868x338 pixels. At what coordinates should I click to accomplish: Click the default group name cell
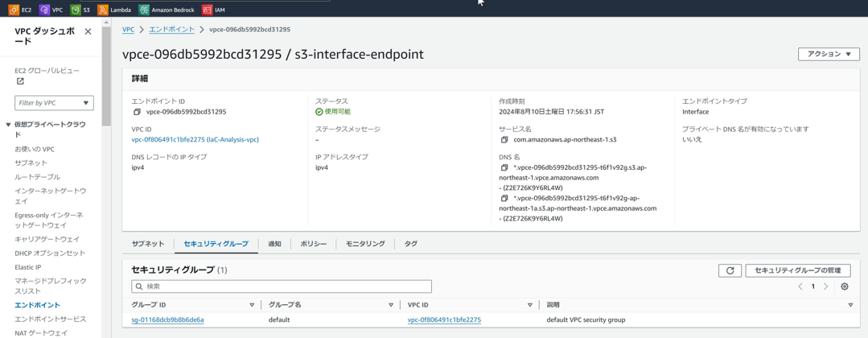(280, 319)
